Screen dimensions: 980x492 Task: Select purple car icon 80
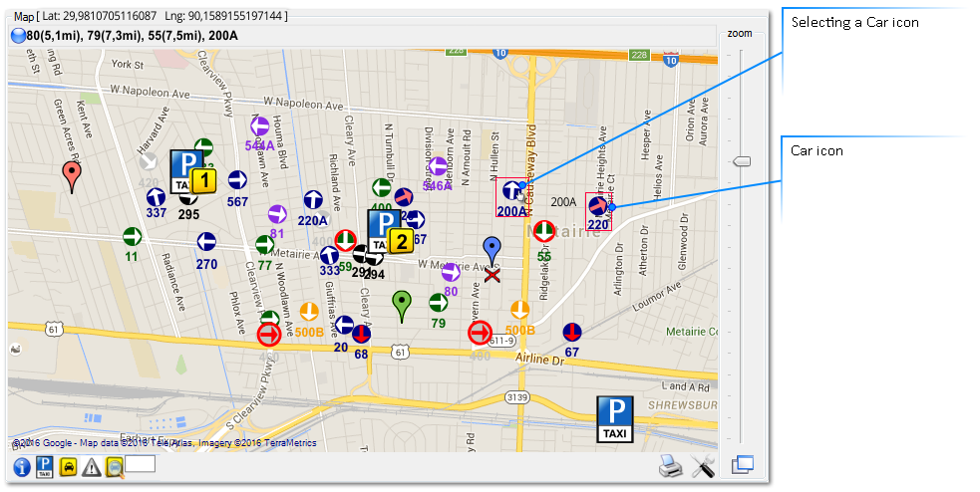(x=451, y=272)
